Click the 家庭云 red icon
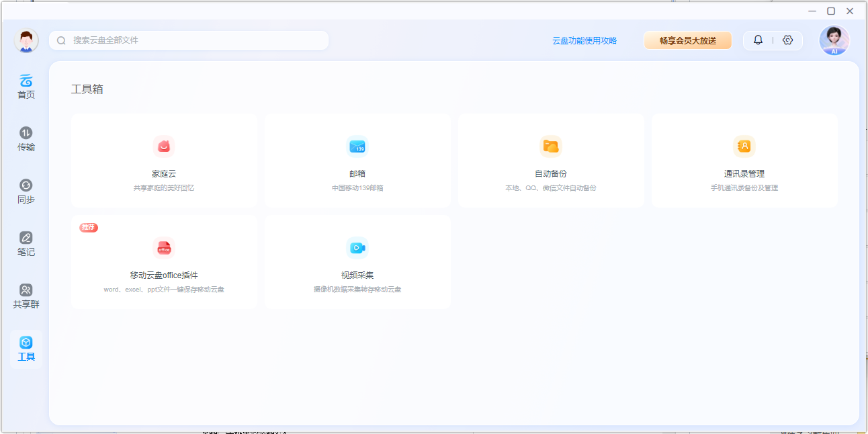This screenshot has width=868, height=434. tap(164, 146)
